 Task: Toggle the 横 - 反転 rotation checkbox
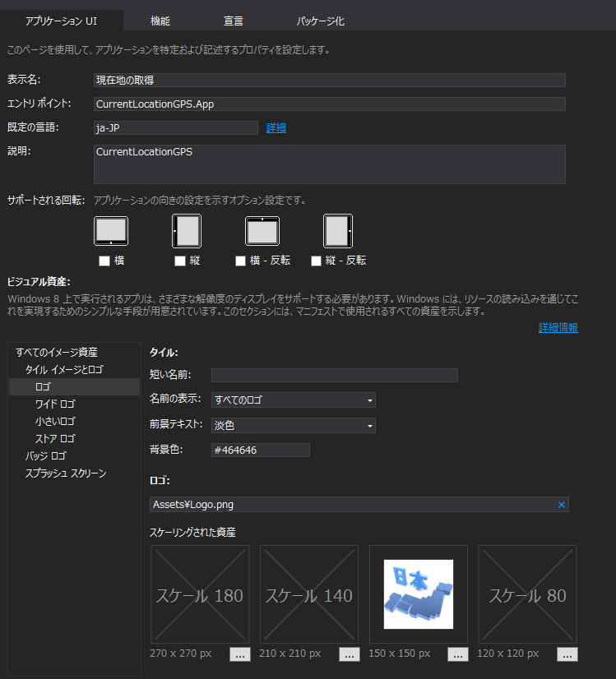pyautogui.click(x=240, y=261)
